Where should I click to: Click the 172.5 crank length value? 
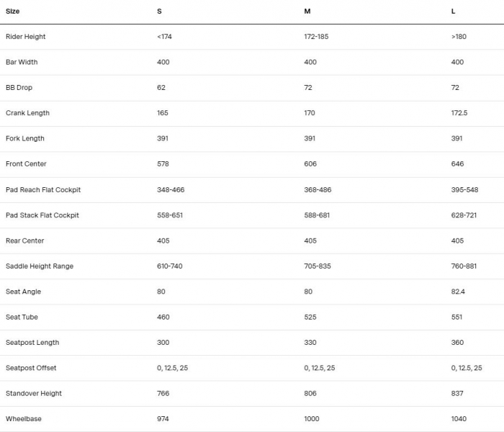459,113
